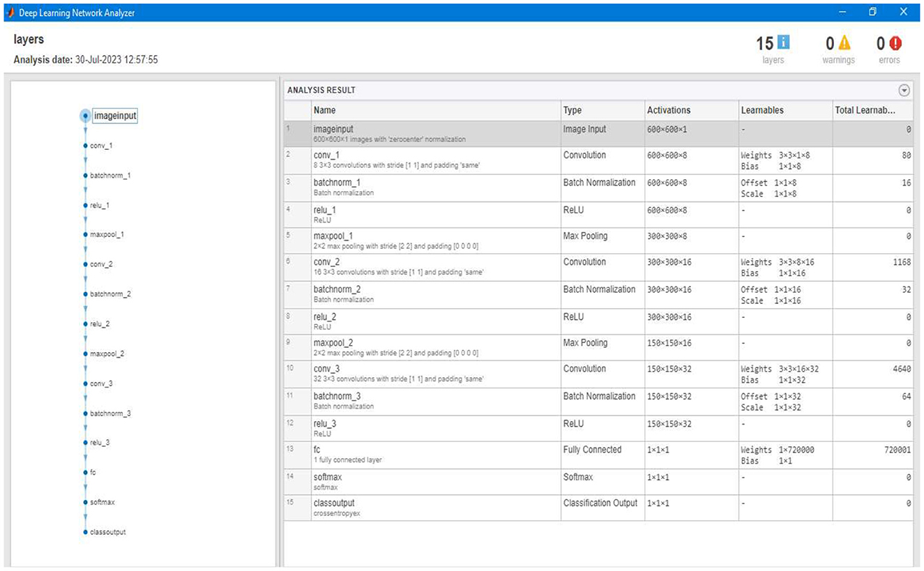This screenshot has width=924, height=571.
Task: Select the batchnorm_1 table row name
Action: (335, 183)
